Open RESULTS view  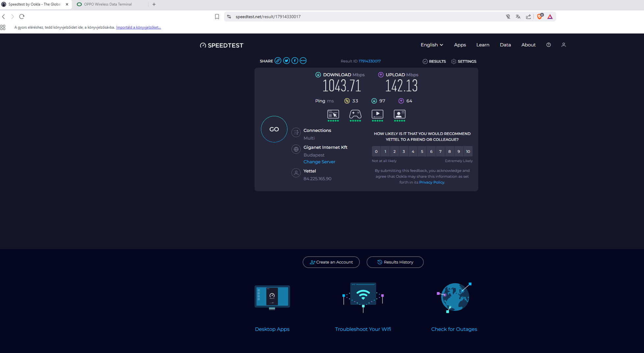434,62
